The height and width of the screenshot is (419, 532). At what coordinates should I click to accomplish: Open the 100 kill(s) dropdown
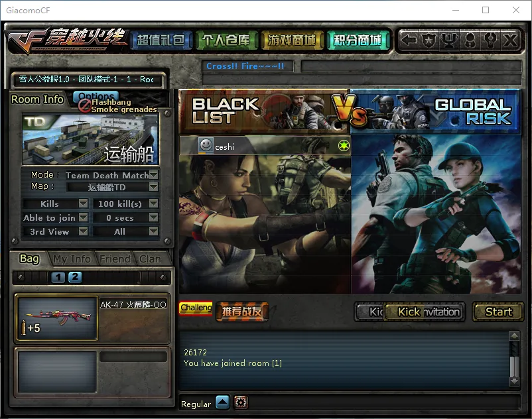coord(153,204)
